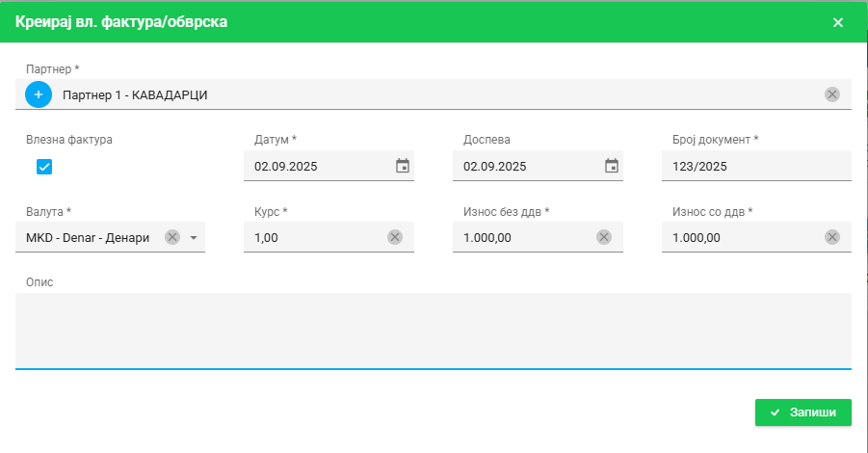Click the Износ без ддв amount field

click(x=525, y=237)
